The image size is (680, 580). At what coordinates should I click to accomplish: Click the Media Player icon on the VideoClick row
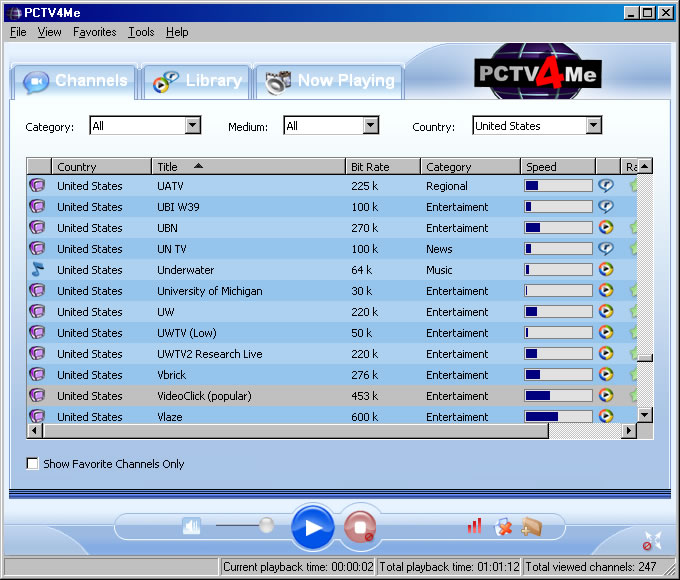coord(606,395)
